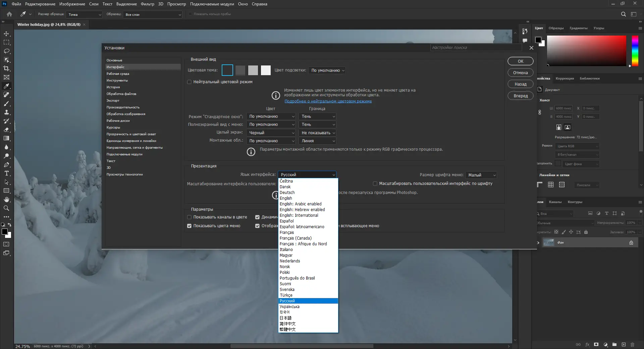Select the Move tool
The width and height of the screenshot is (644, 349).
coord(6,34)
